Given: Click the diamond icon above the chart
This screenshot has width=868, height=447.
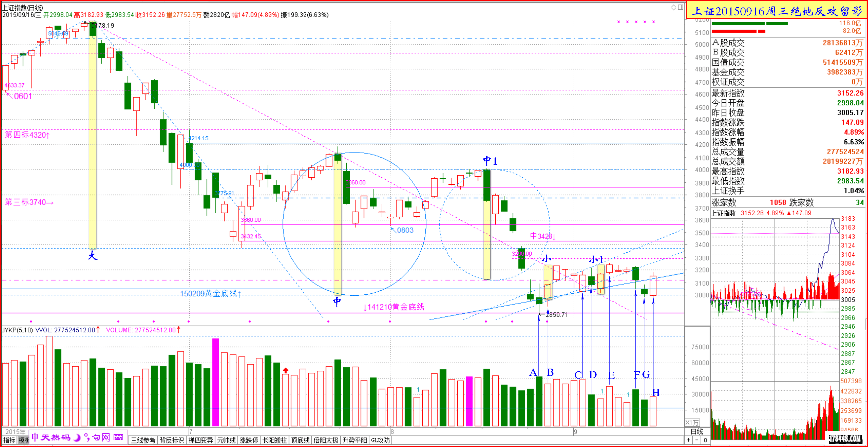Looking at the screenshot, I should tap(673, 7).
